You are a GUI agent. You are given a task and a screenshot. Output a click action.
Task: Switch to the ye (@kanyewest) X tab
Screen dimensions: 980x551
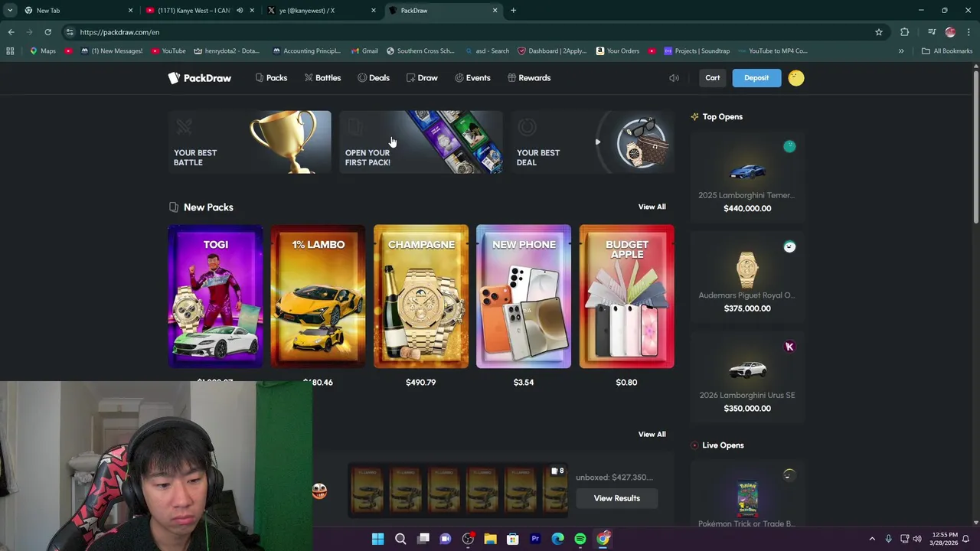[x=320, y=11]
